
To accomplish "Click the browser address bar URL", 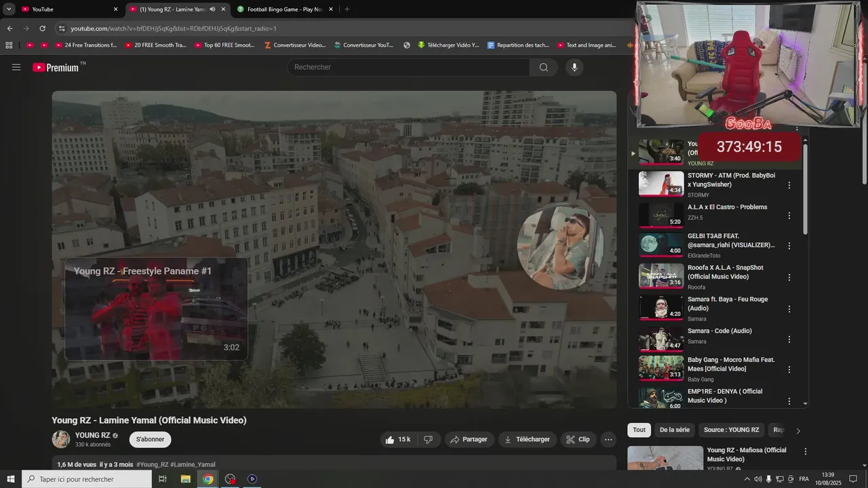I will click(174, 28).
